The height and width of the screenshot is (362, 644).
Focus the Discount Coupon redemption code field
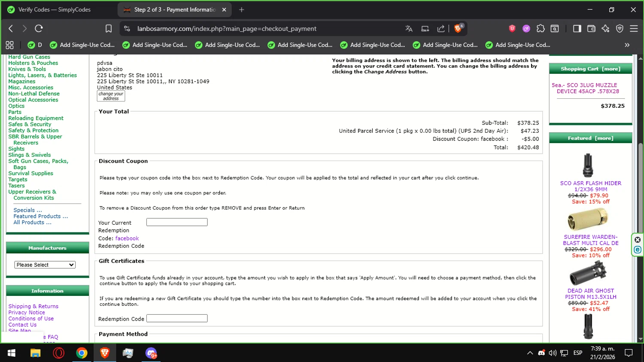177,222
